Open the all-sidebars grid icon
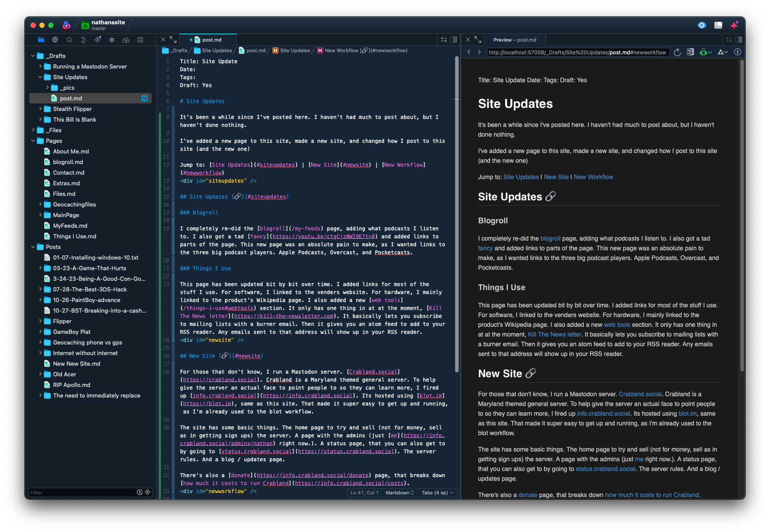Image resolution: width=770 pixels, height=532 pixels. point(140,40)
